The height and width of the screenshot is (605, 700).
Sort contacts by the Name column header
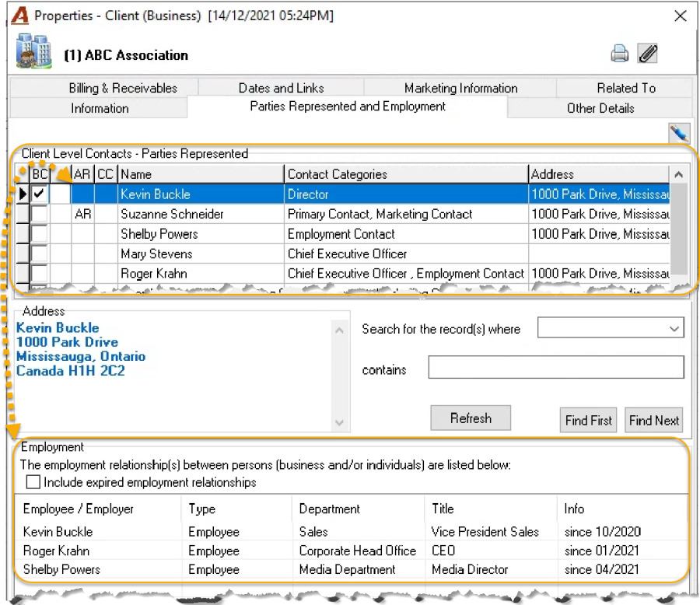click(201, 174)
